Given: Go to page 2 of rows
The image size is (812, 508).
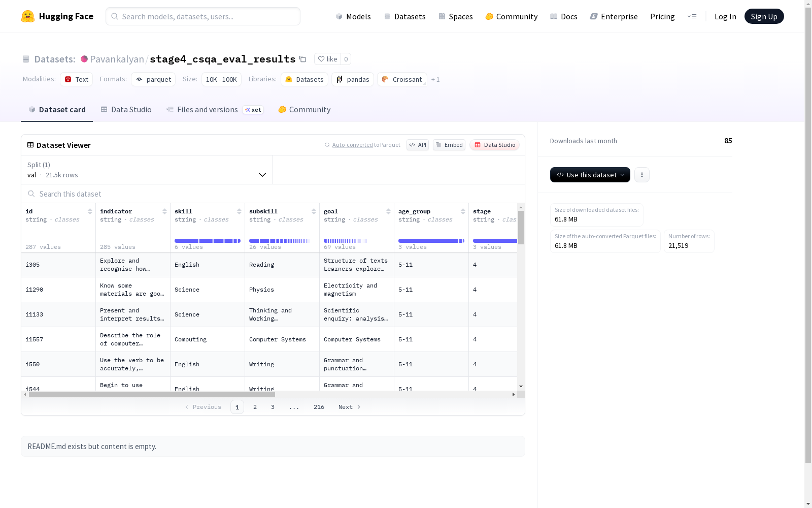Looking at the screenshot, I should 255,407.
